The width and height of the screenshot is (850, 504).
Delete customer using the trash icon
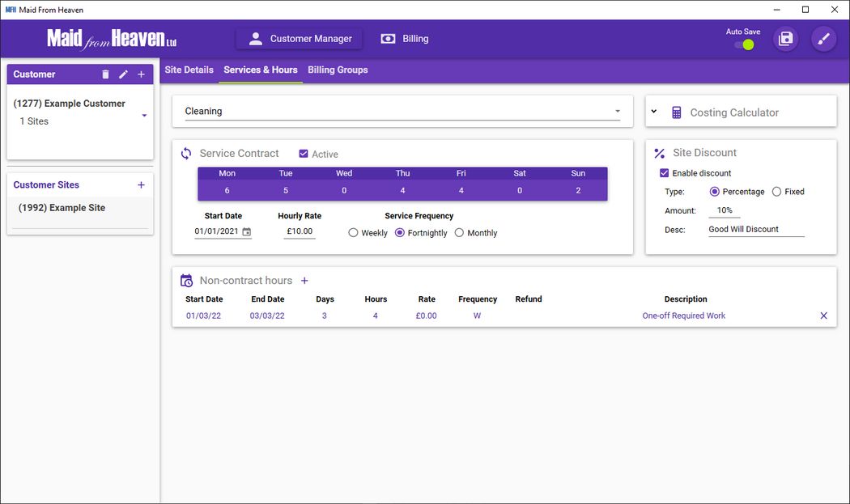(105, 74)
